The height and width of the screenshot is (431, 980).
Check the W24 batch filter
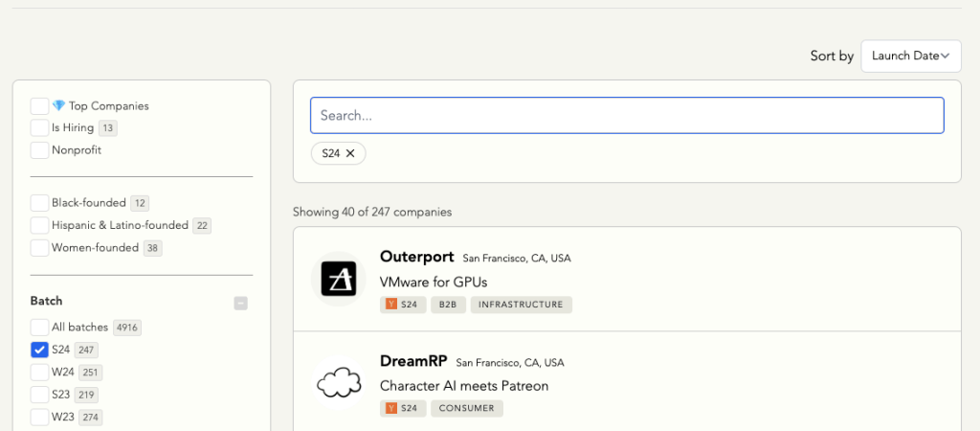click(x=39, y=372)
